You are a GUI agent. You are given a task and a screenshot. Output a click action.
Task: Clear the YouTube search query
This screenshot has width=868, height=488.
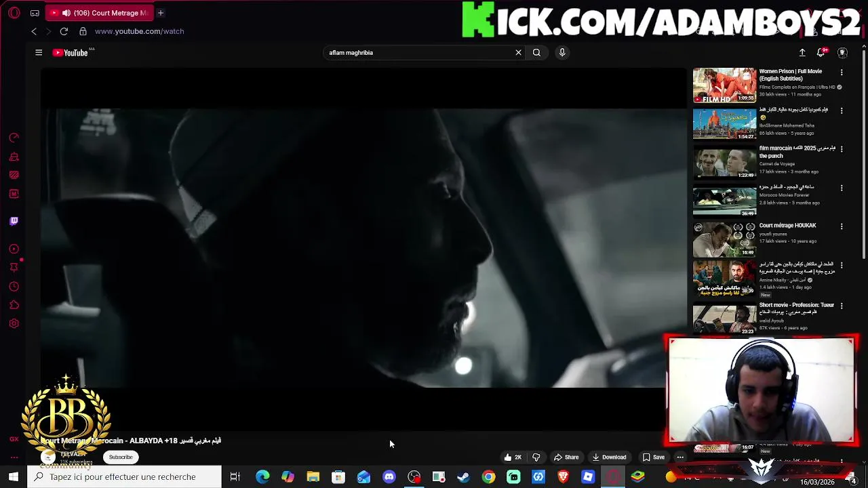coord(518,52)
